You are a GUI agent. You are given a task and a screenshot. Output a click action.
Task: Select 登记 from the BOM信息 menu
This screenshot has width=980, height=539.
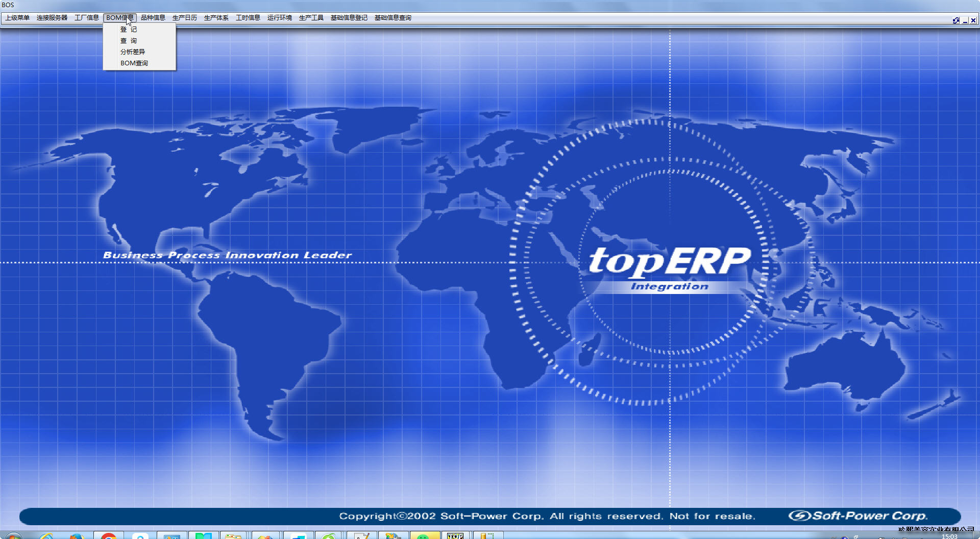click(129, 30)
